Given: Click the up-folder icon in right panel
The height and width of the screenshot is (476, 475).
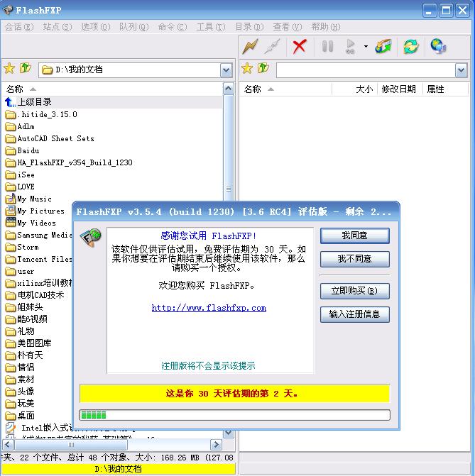Looking at the screenshot, I should 263,69.
